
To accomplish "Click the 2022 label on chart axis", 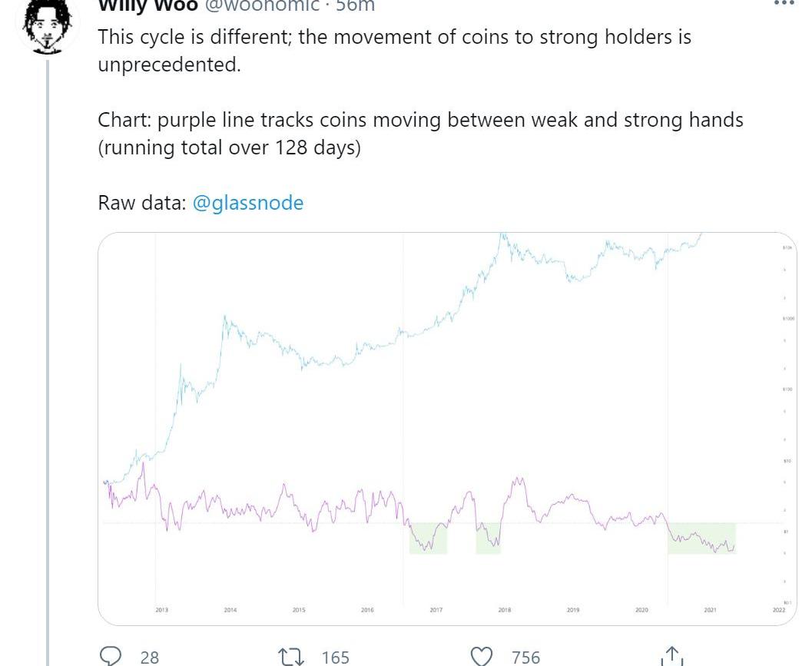I will point(778,610).
